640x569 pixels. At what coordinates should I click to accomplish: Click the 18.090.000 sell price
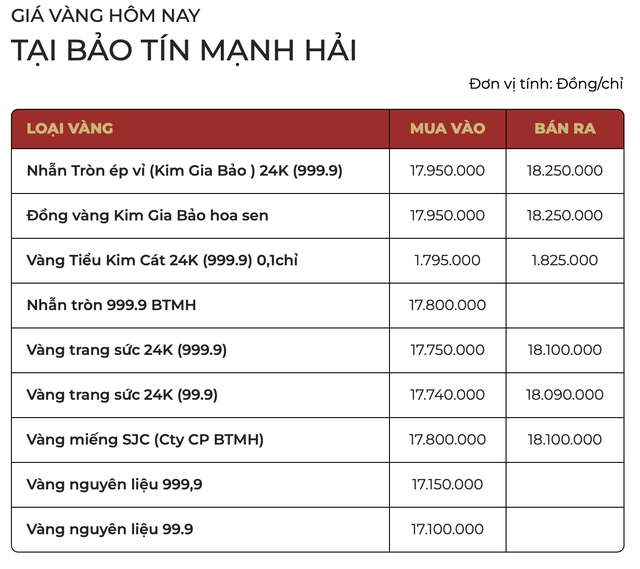pos(565,395)
